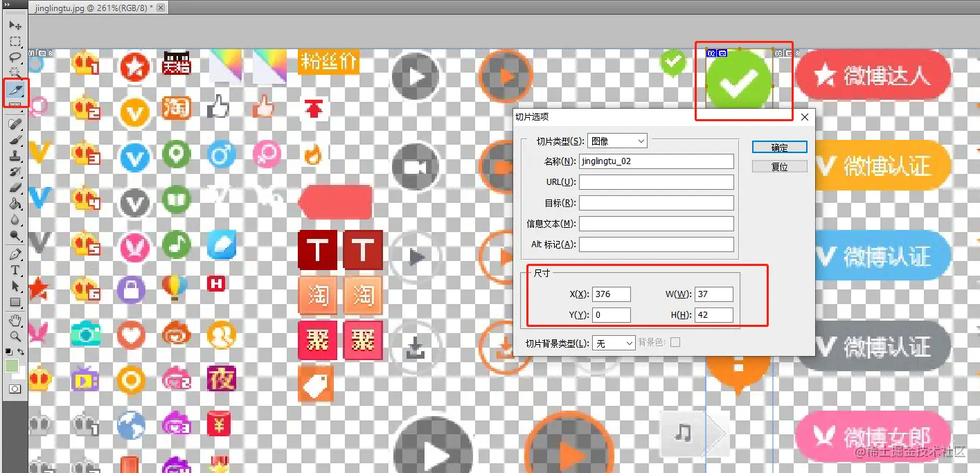Click the 复位 reset button
The image size is (980, 473).
(780, 167)
